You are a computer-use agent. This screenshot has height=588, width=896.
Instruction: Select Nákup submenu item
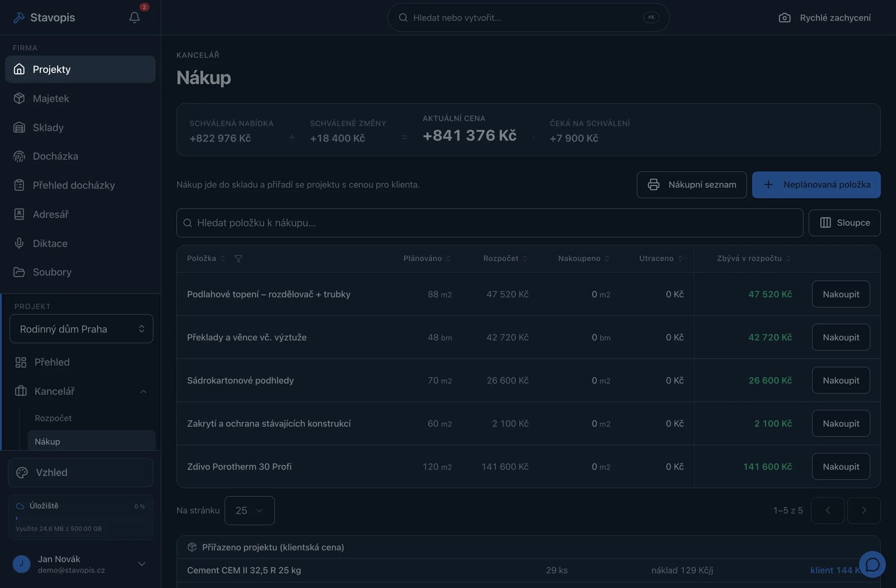click(91, 442)
